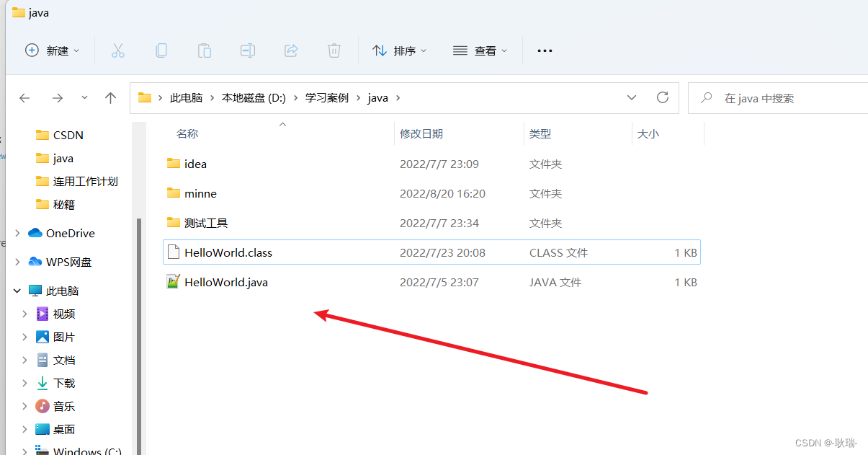Click 2022/7/5 23:07 date cell
Image resolution: width=868 pixels, height=455 pixels.
(439, 282)
